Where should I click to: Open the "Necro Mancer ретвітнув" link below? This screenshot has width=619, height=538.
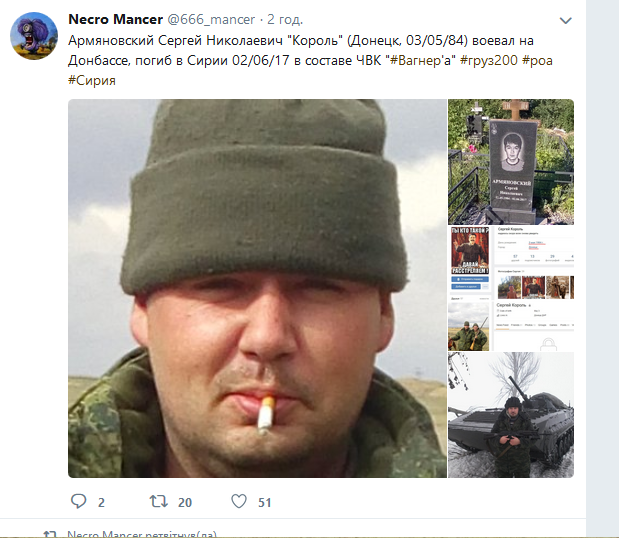(142, 534)
